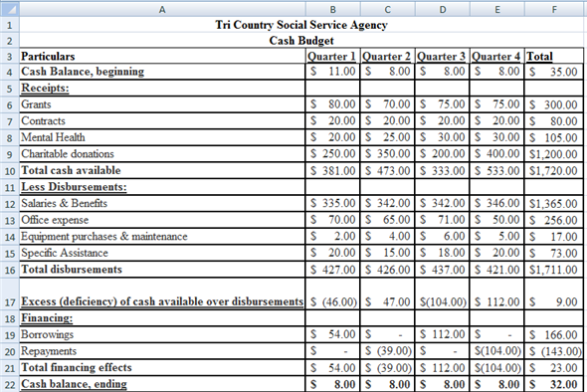Viewport: 587px width, 392px height.
Task: Select the 'Total' column header cell
Action: pos(554,56)
